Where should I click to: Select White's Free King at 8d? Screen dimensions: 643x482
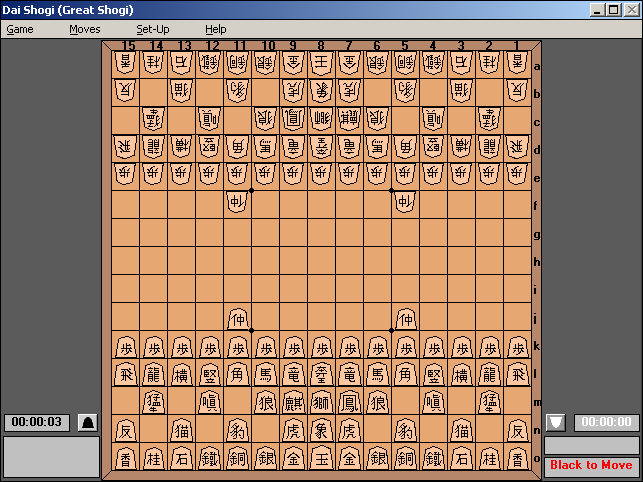[321, 146]
